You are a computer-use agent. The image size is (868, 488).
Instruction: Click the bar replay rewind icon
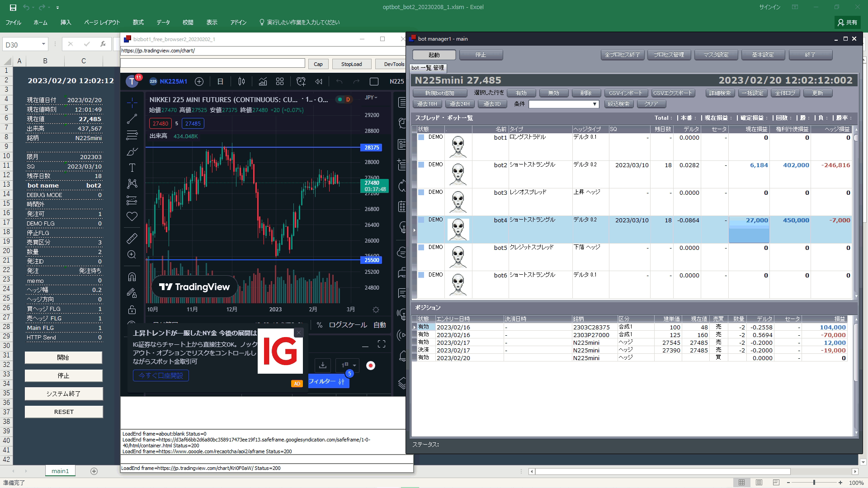pos(319,81)
